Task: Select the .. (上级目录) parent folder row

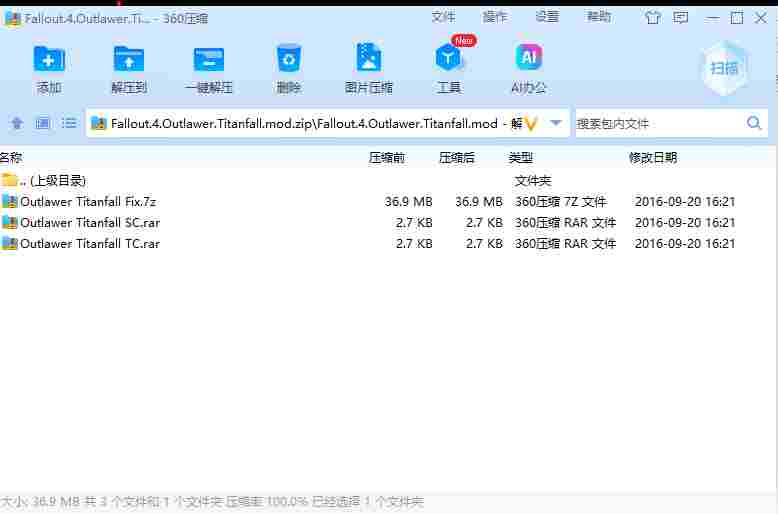Action: [387, 180]
